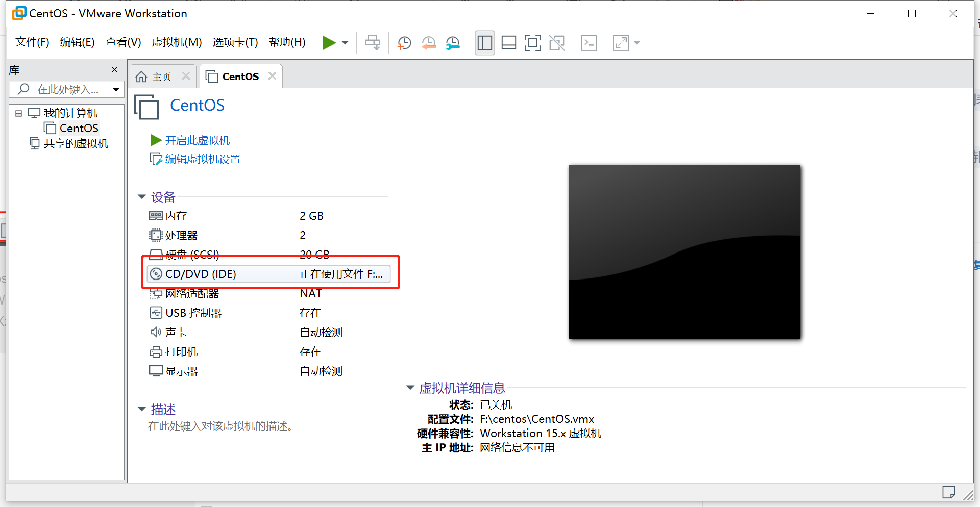Open the 虚拟机(M) menu
Image resolution: width=980 pixels, height=507 pixels.
coord(177,42)
